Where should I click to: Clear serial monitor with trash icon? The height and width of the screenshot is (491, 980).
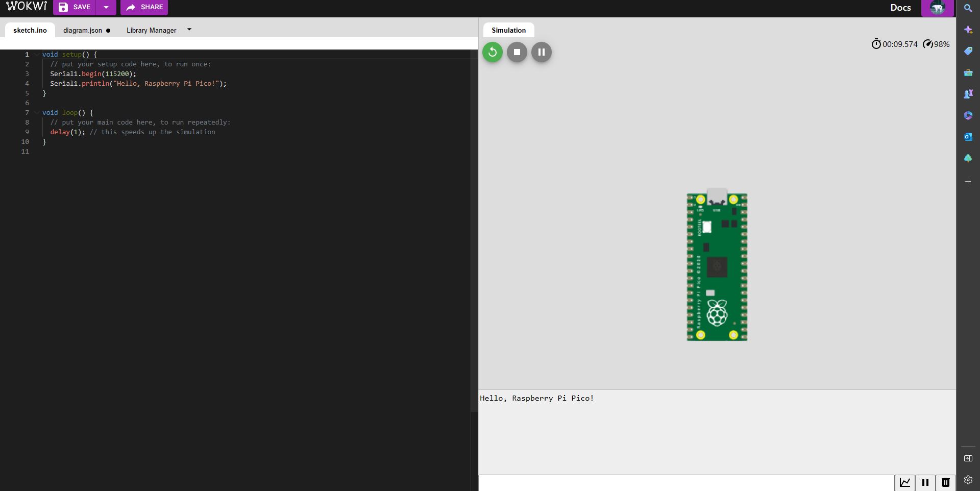click(945, 482)
